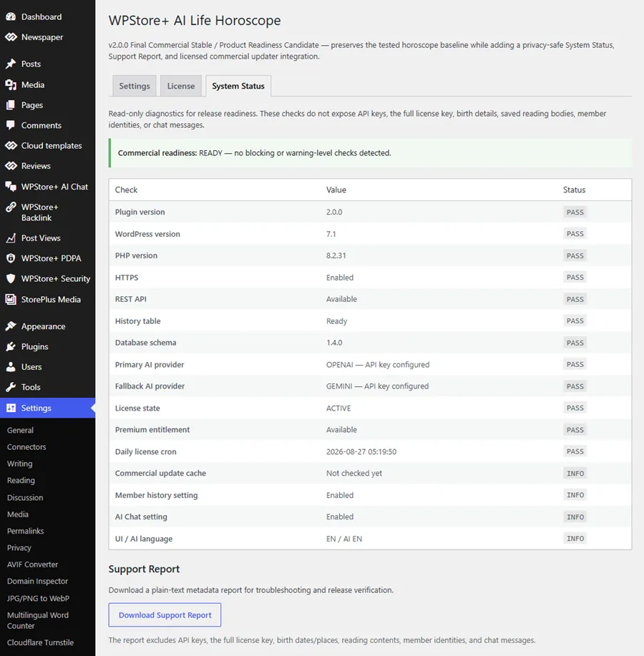
Task: Click the Posts pushpin icon
Action: 11,64
